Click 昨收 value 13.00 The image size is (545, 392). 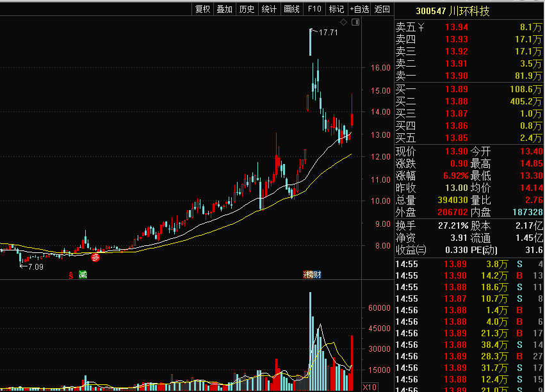(x=457, y=188)
